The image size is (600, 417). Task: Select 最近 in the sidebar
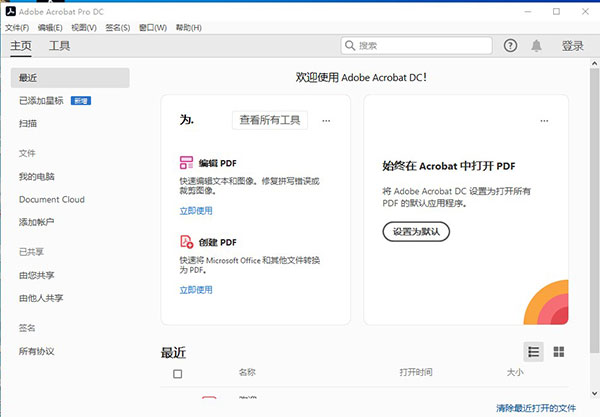coord(70,78)
